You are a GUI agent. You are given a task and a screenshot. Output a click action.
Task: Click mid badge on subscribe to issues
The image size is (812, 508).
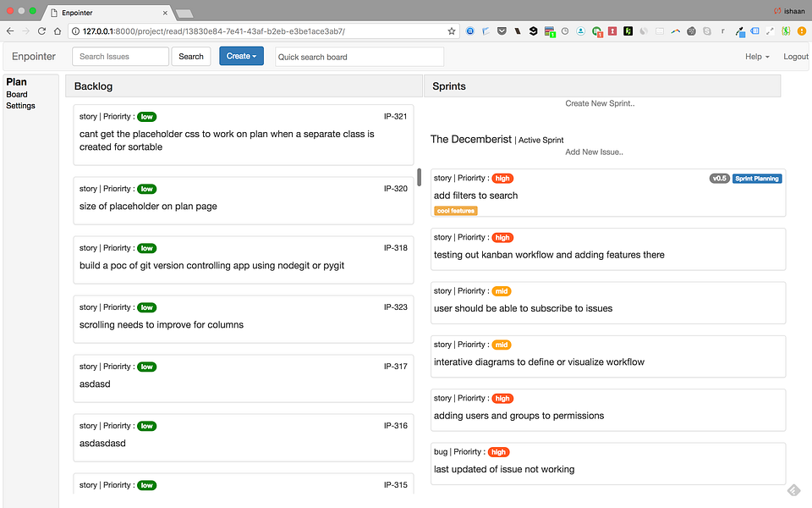click(x=502, y=291)
